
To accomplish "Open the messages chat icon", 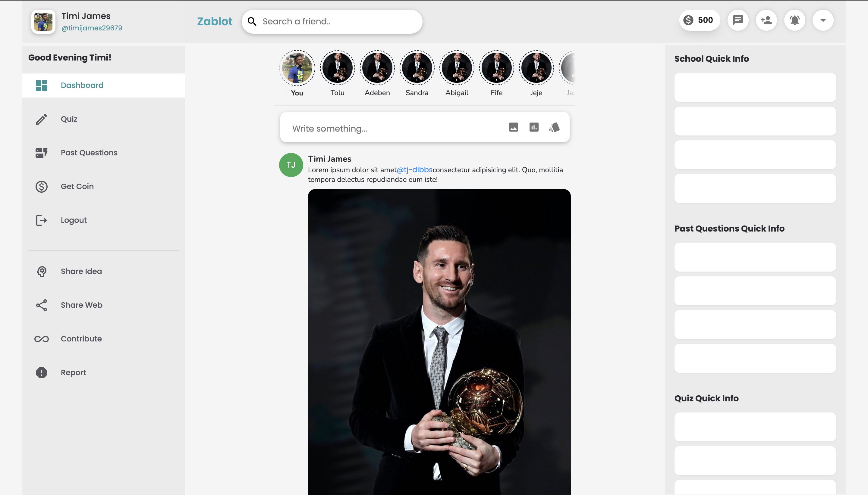I will tap(738, 20).
